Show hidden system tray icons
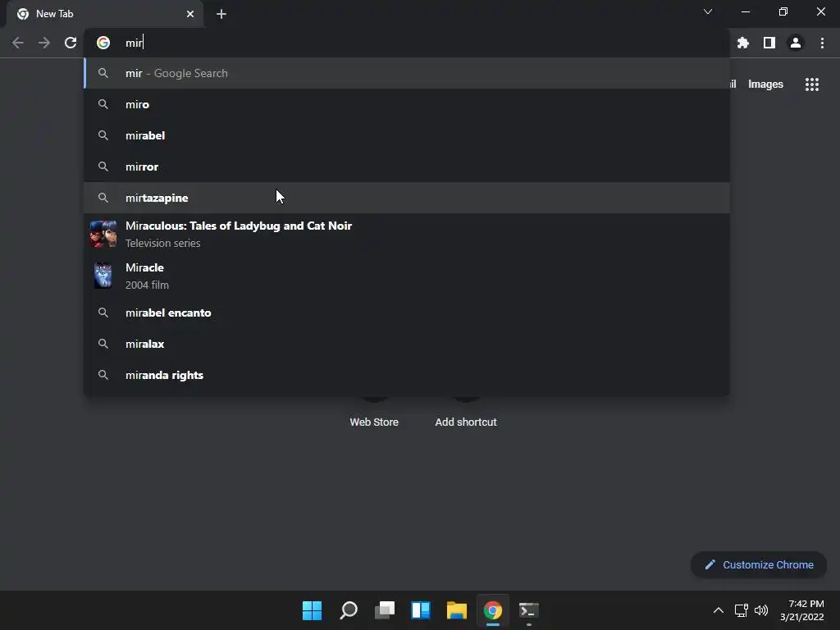840x630 pixels. (x=719, y=610)
